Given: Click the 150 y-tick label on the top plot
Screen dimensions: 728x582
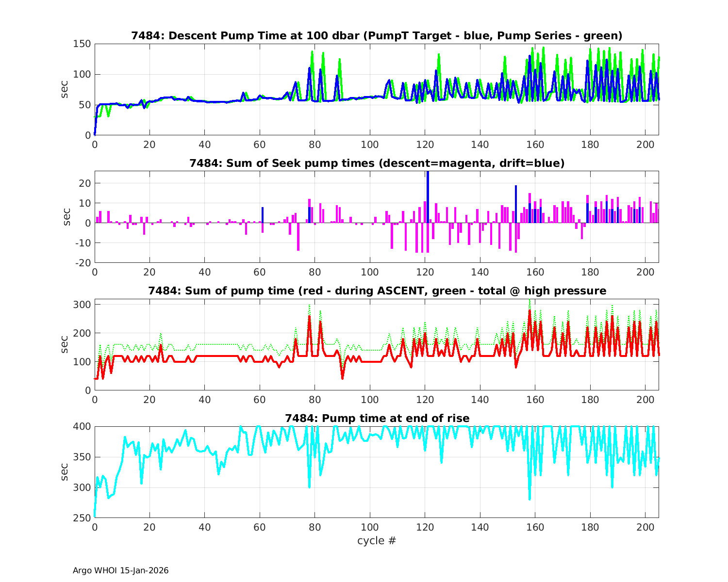Looking at the screenshot, I should click(82, 44).
